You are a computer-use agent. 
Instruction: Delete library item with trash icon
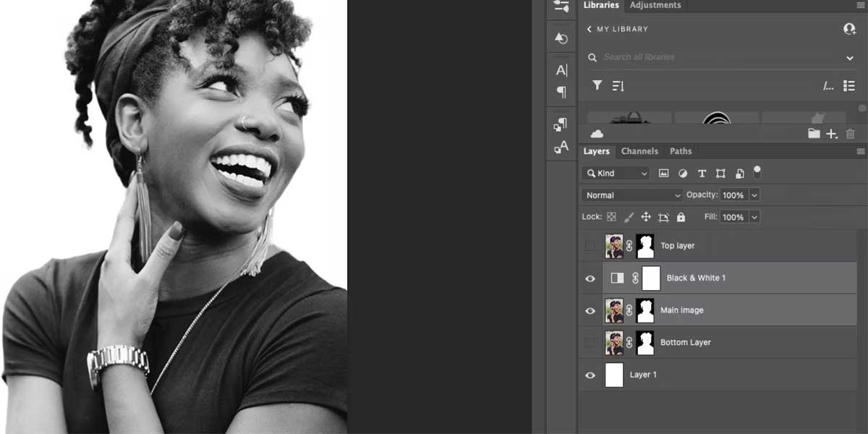[x=850, y=134]
